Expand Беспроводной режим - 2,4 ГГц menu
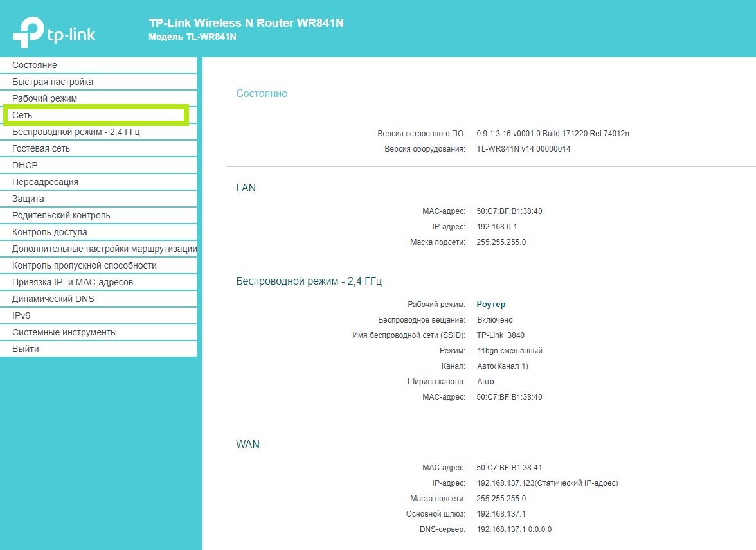Screen dimensions: 756x550 pyautogui.click(x=76, y=132)
